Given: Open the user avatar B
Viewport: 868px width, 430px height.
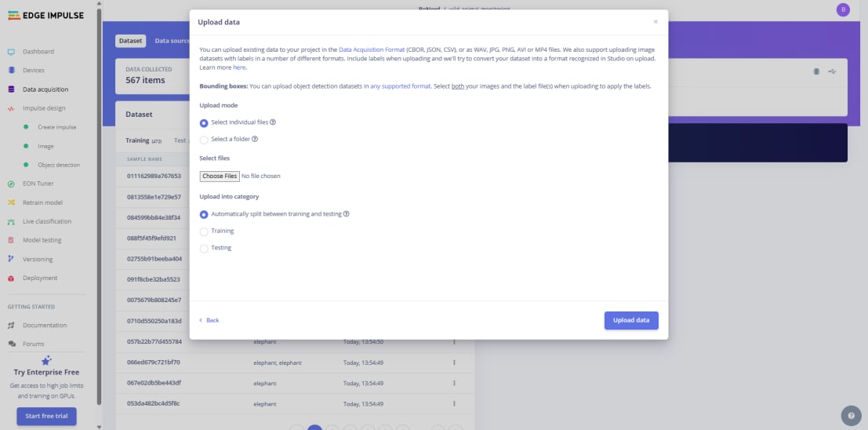Looking at the screenshot, I should tap(843, 9).
